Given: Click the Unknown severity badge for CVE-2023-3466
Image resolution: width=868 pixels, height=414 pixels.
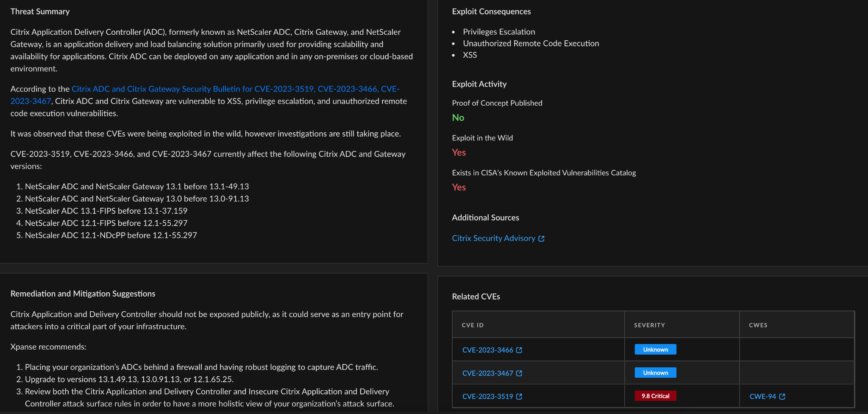Looking at the screenshot, I should 655,350.
